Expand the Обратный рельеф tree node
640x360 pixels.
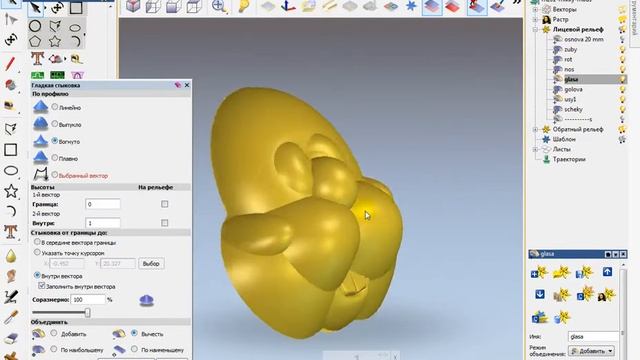click(535, 129)
